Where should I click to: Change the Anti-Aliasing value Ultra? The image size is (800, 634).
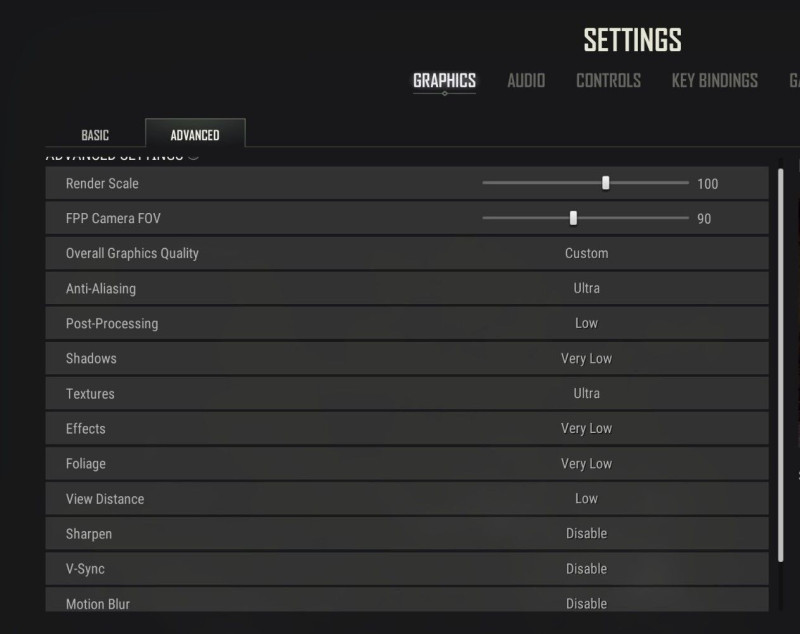coord(586,288)
